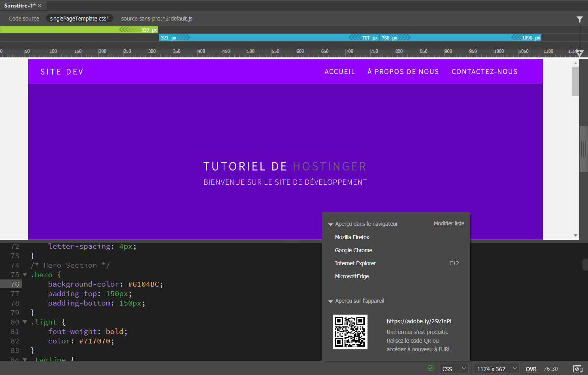
Task: Close the Sanstitre-1 document tab
Action: [x=40, y=6]
